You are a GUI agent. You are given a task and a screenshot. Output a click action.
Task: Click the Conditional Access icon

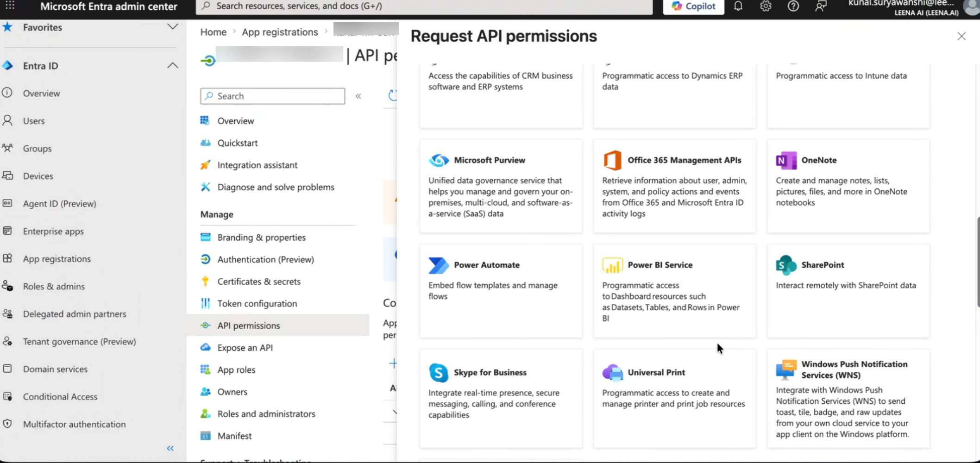pos(7,396)
